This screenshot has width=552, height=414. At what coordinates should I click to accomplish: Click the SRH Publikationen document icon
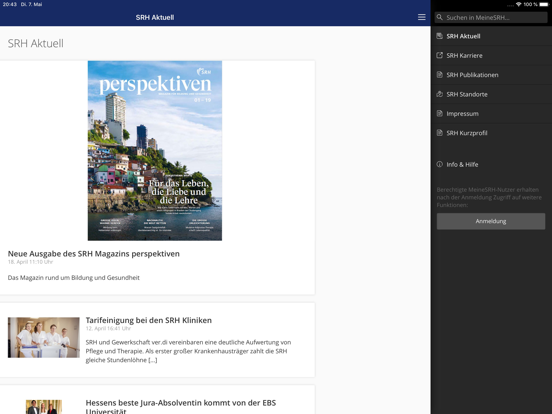point(439,75)
